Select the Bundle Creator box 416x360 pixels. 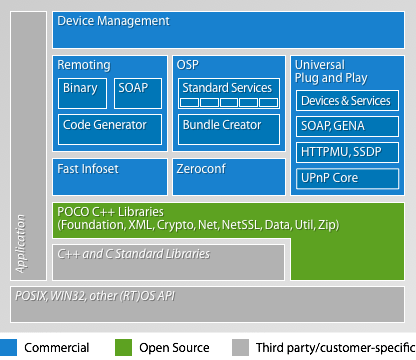click(229, 129)
